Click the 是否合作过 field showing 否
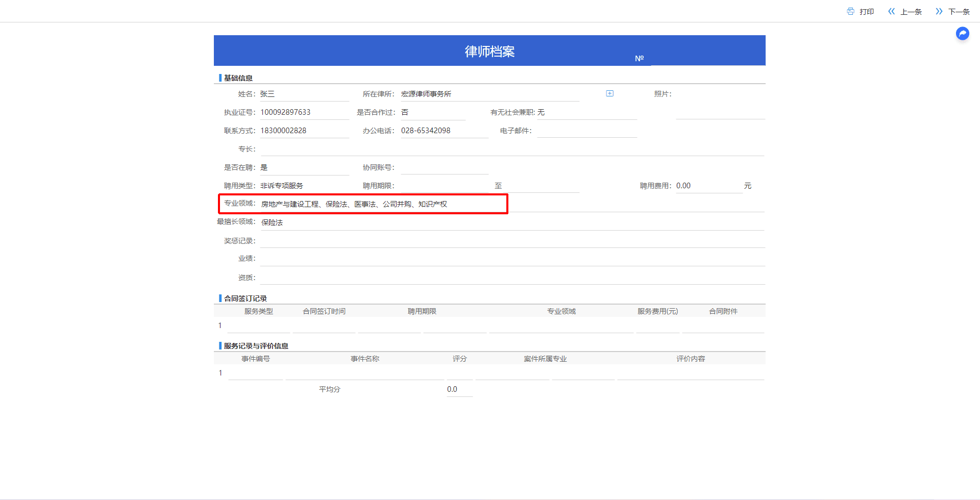 (433, 112)
